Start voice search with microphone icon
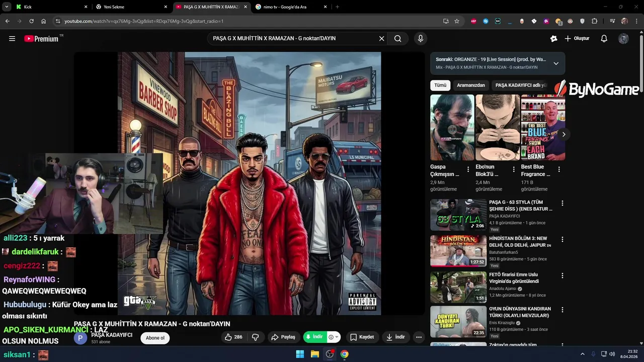644x362 pixels. [x=421, y=39]
